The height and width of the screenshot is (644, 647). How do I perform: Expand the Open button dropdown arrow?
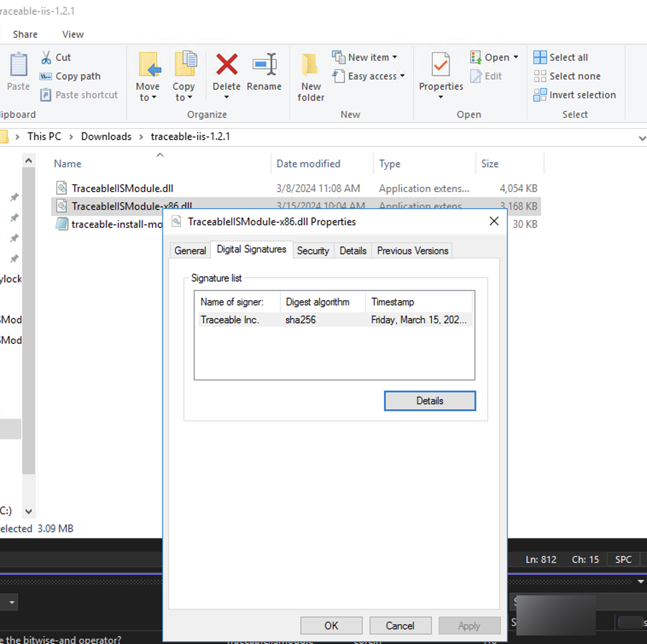click(516, 57)
